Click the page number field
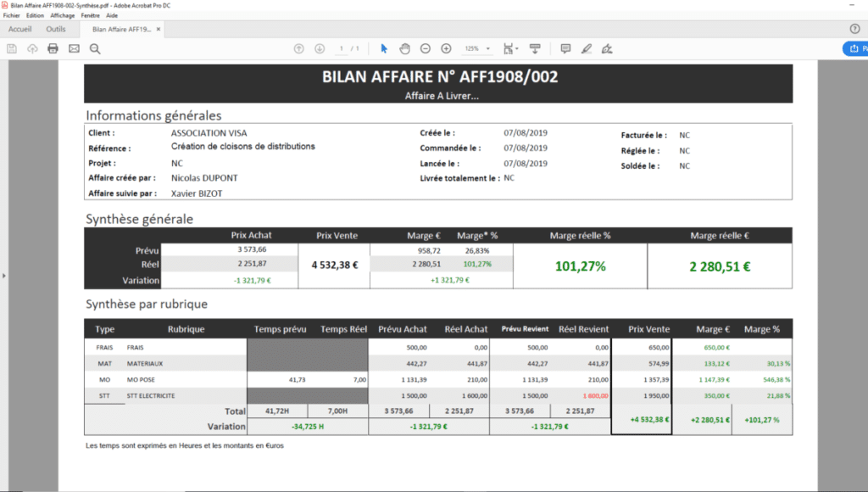The image size is (868, 492). pos(342,48)
